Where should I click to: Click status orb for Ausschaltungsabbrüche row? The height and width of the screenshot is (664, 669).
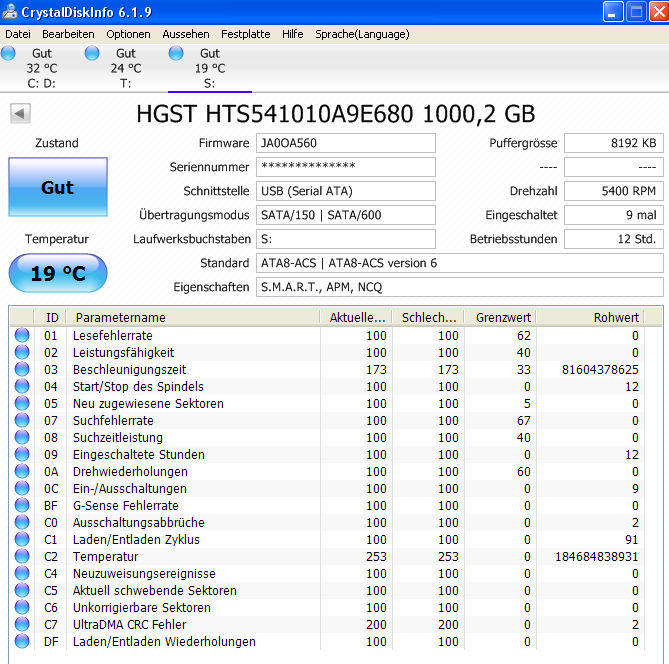pos(22,522)
